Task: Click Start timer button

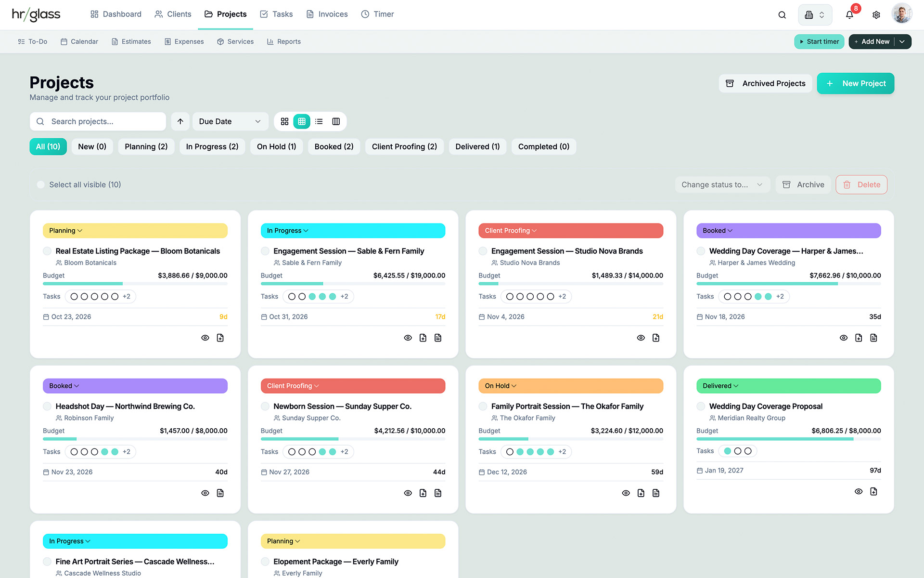Action: [819, 41]
